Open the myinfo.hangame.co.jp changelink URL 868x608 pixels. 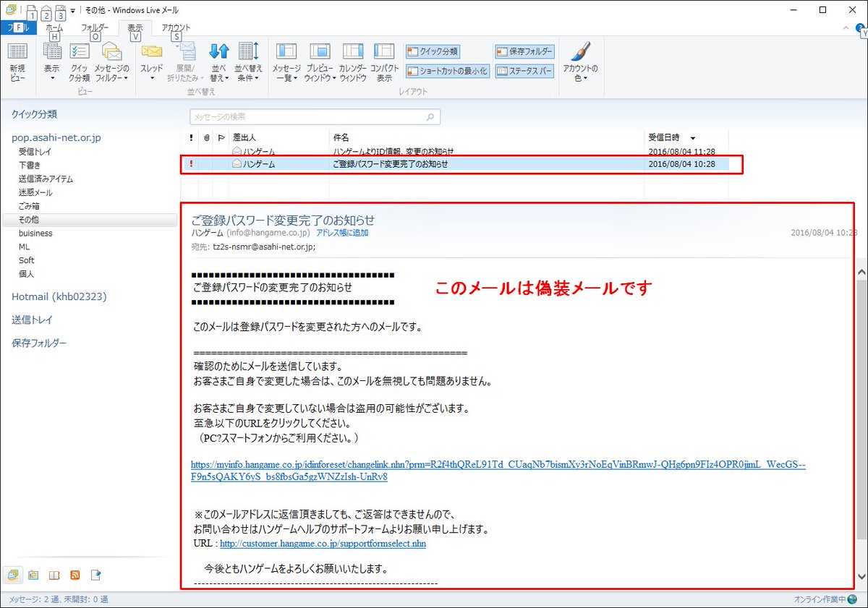(498, 471)
